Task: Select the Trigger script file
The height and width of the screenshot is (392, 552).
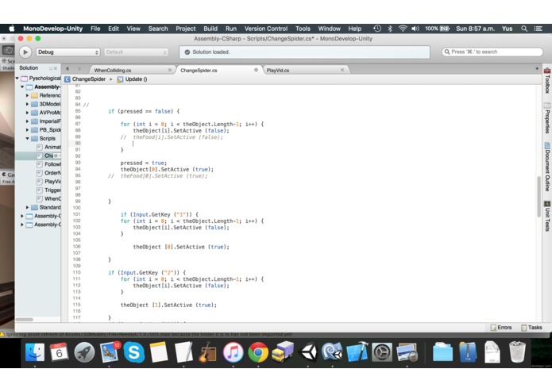Action: [48, 190]
